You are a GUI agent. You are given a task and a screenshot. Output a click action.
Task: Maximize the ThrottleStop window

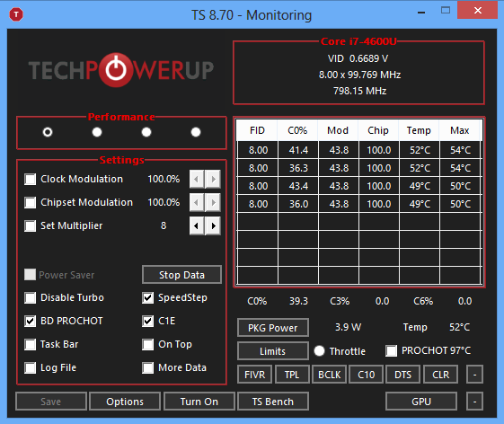click(x=446, y=10)
